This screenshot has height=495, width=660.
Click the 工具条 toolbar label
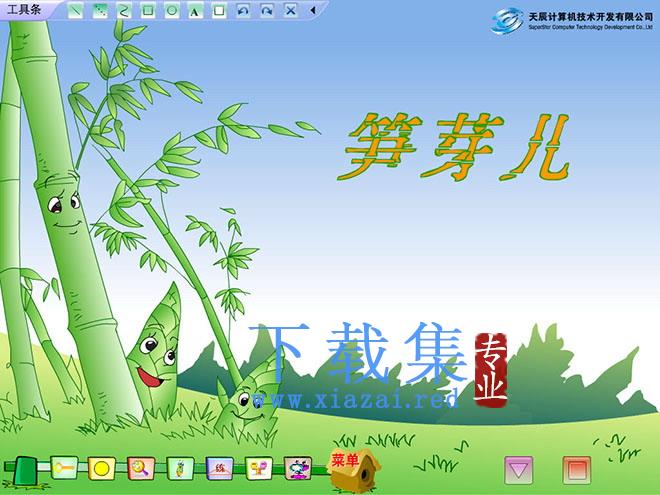(24, 9)
